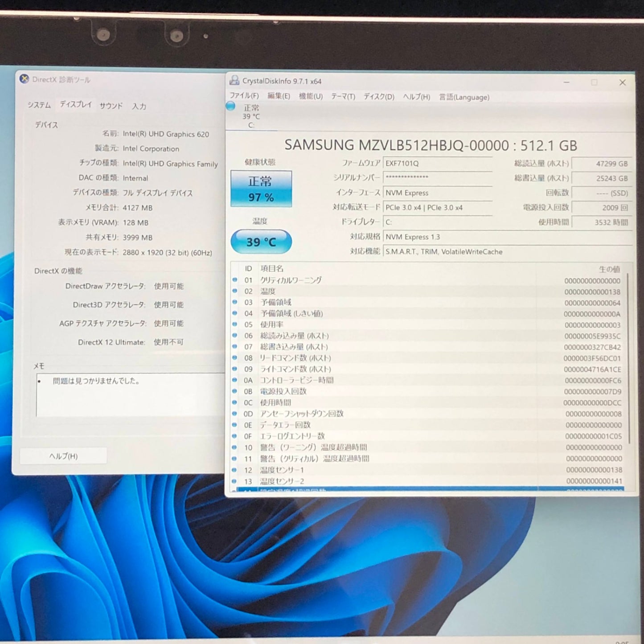Click the DirectX 診断ツール title icon
This screenshot has height=644, width=644.
tap(25, 79)
